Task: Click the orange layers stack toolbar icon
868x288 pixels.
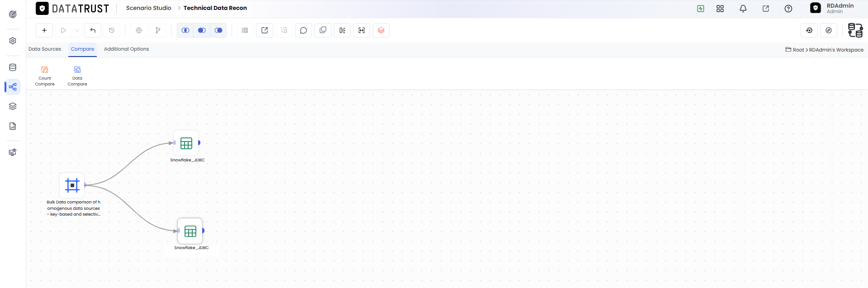Action: click(381, 30)
